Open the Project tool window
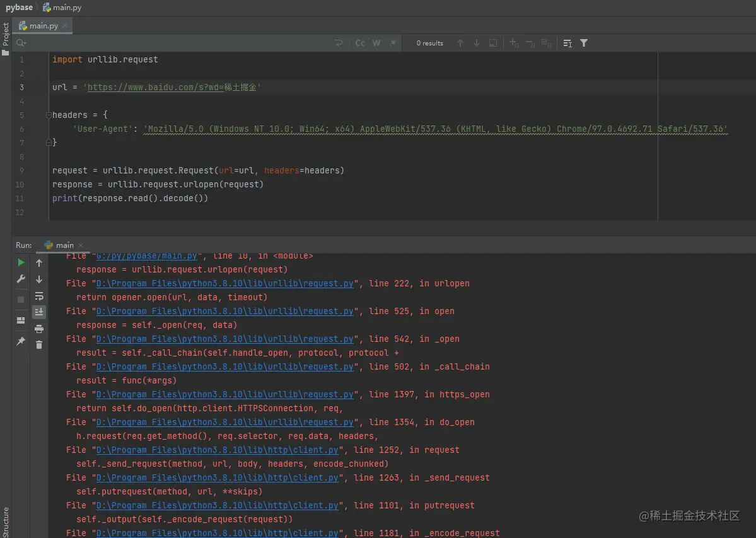Screen dimensions: 756x538 pyautogui.click(x=6, y=39)
